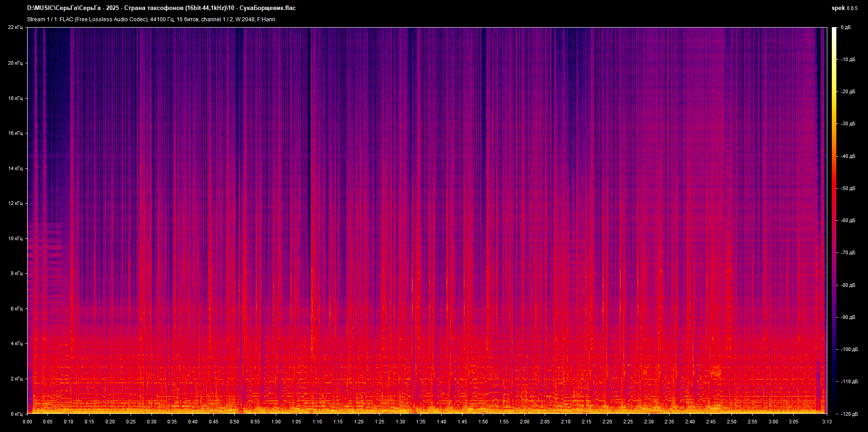Click the 20 кГц frequency label
The image size is (868, 432).
pyautogui.click(x=15, y=63)
